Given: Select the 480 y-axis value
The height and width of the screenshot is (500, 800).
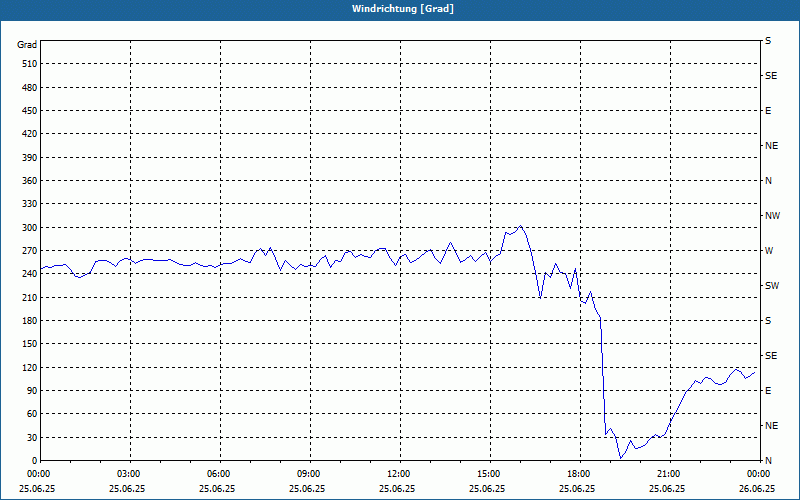Looking at the screenshot, I should [30, 88].
